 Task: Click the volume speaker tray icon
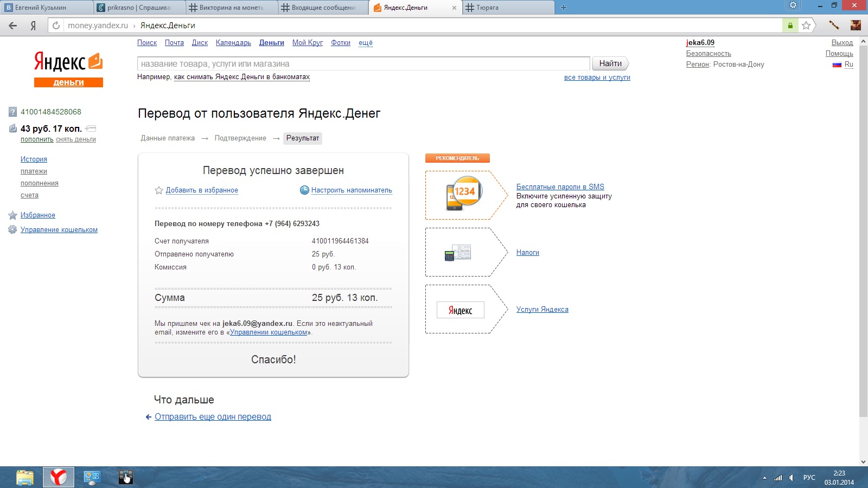[792, 478]
